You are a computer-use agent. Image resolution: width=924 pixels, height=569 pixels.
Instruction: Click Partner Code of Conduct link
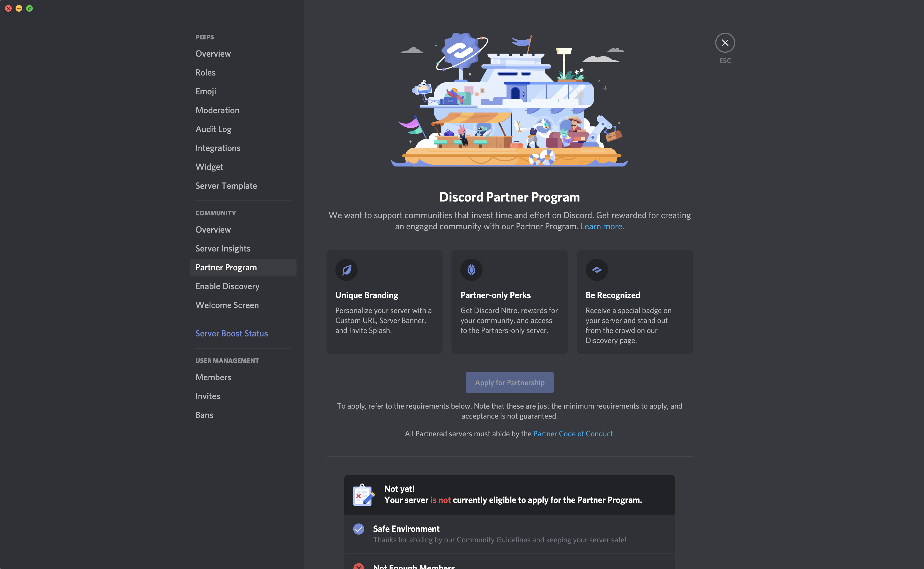point(573,434)
